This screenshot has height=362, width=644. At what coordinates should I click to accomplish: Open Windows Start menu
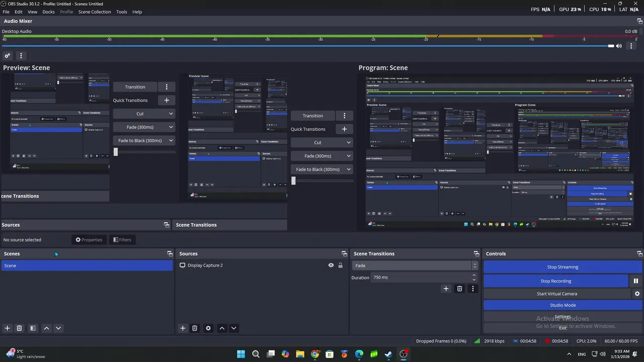[241, 354]
